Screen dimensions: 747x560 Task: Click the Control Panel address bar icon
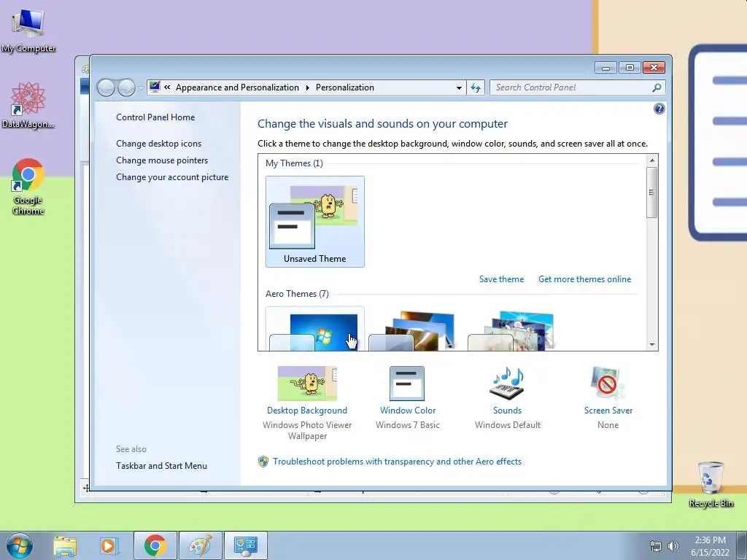[155, 87]
